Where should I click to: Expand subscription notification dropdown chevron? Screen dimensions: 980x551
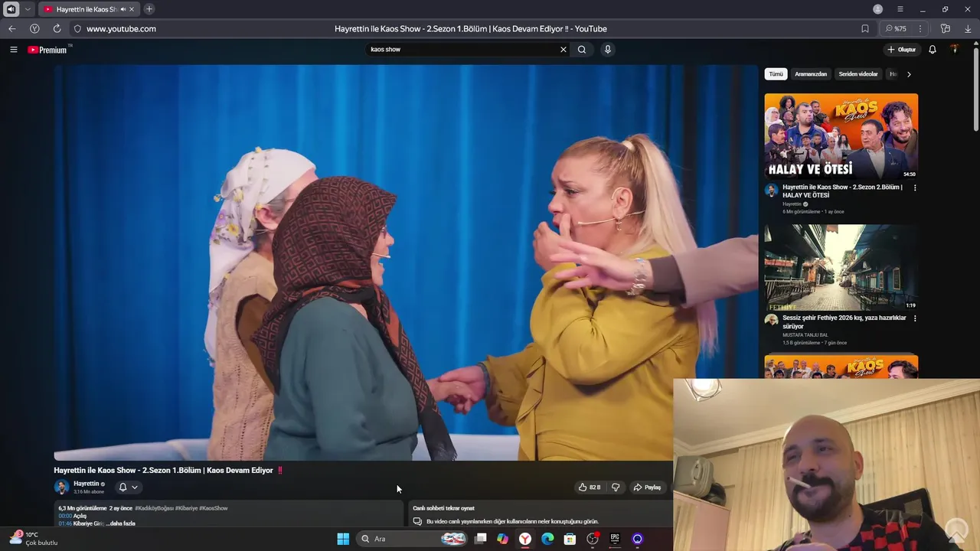pos(135,487)
